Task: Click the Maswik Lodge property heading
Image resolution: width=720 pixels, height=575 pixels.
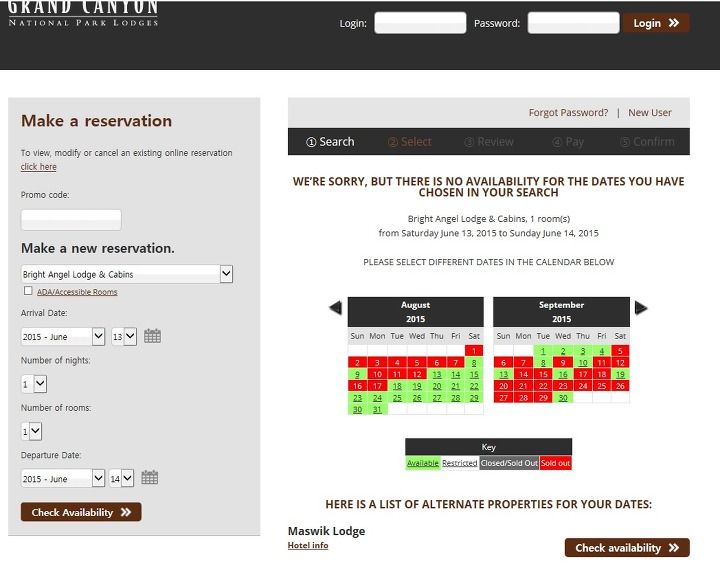Action: pos(326,531)
